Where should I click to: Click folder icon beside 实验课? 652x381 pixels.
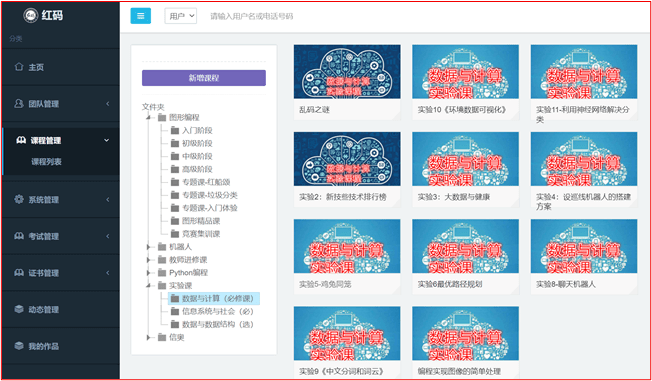[162, 286]
